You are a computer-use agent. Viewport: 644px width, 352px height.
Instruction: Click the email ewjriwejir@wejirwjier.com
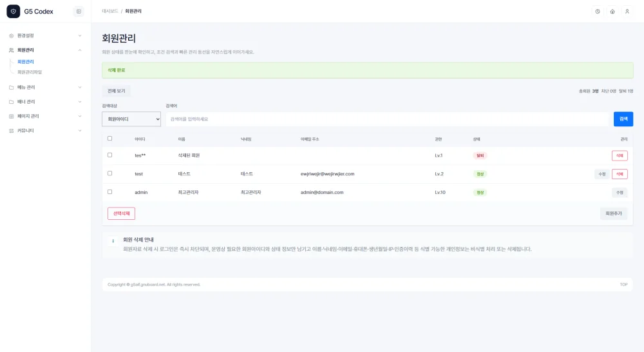[x=327, y=174]
